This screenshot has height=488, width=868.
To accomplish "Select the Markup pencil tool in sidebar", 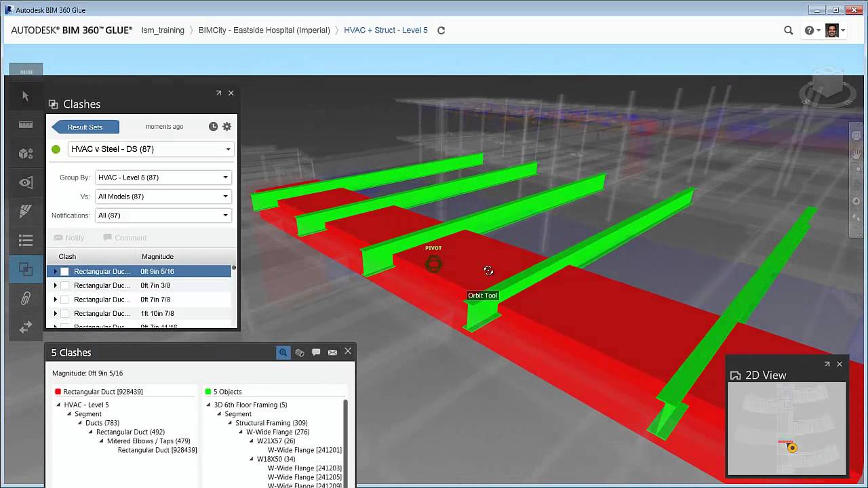I will point(25,211).
